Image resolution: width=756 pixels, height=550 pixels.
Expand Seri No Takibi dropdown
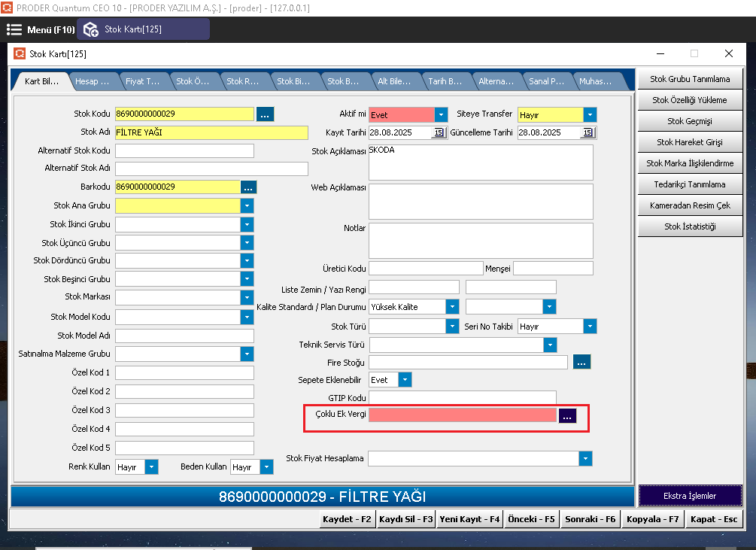(x=591, y=327)
